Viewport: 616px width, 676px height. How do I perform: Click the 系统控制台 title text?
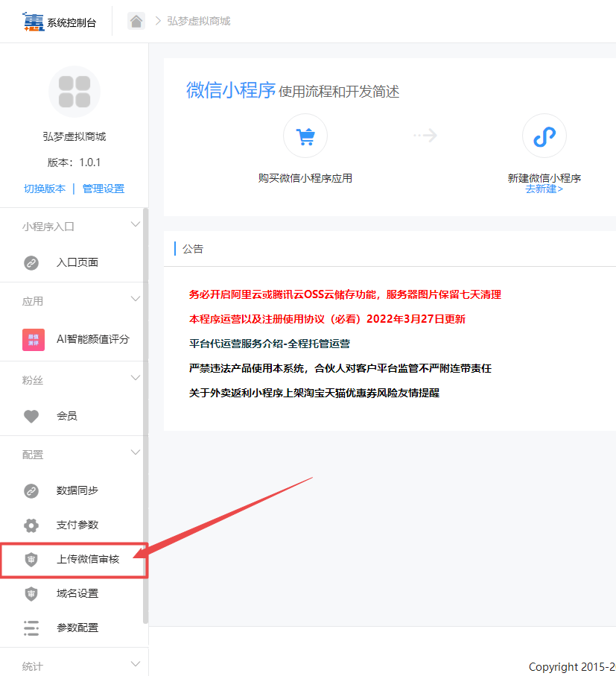point(72,23)
